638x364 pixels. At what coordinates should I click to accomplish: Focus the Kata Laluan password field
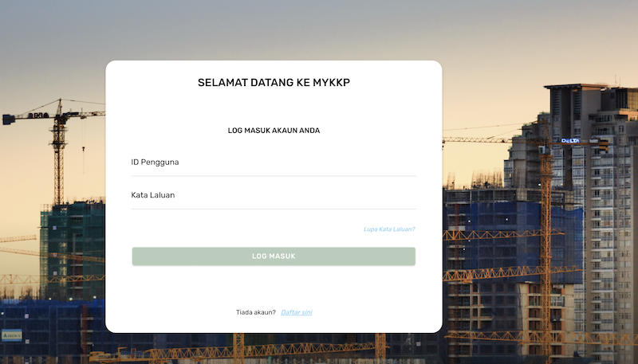click(x=274, y=195)
